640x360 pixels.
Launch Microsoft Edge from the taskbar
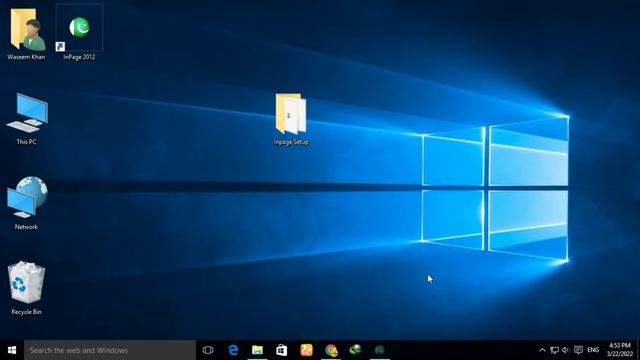[x=233, y=350]
